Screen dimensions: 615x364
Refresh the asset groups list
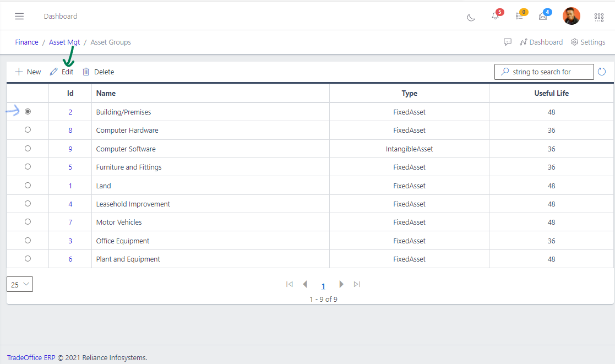[601, 72]
